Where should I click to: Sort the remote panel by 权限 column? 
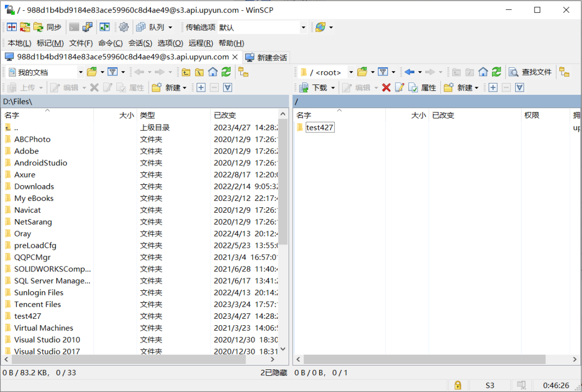point(545,115)
